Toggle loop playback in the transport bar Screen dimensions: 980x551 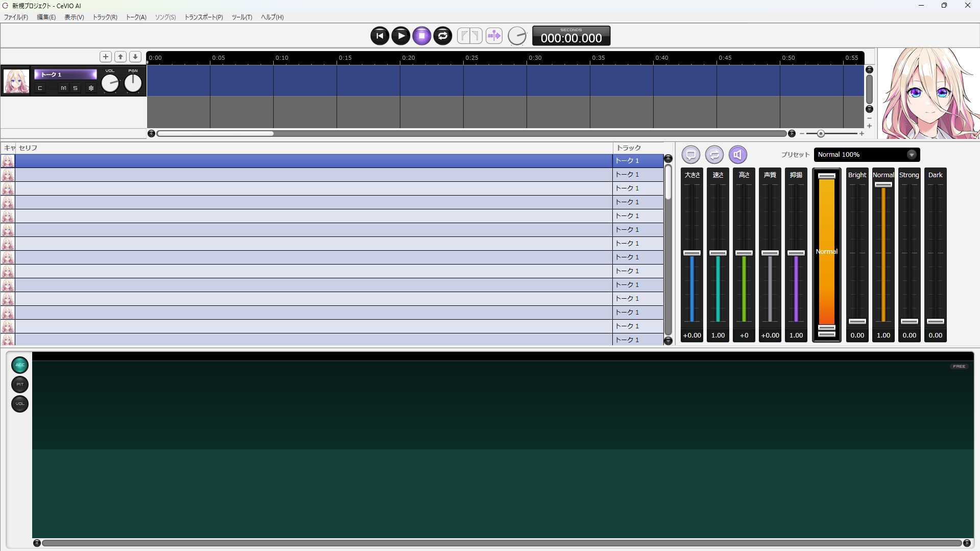(442, 36)
